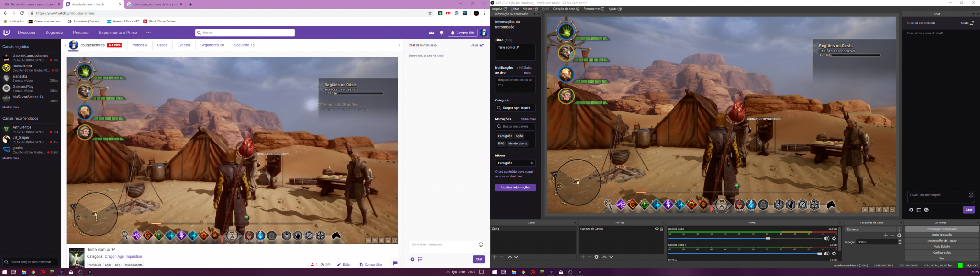980x277 pixels.
Task: Open the Dragon Age: Inquisition category link
Action: pos(123,257)
